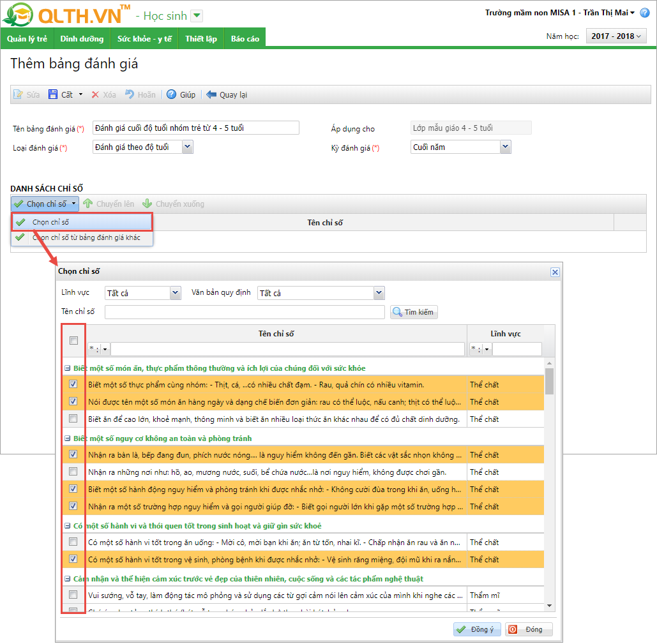Click the Chuyển lên green up arrow

pyautogui.click(x=88, y=204)
